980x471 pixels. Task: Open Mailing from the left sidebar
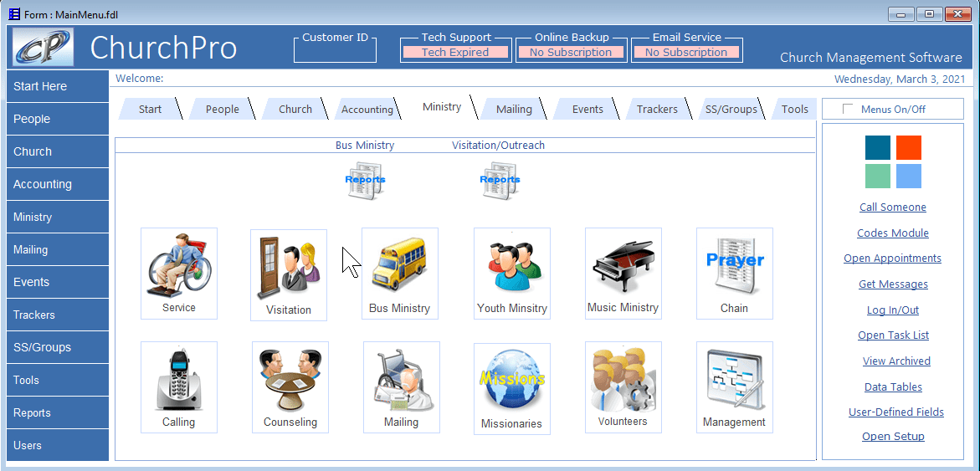click(58, 250)
